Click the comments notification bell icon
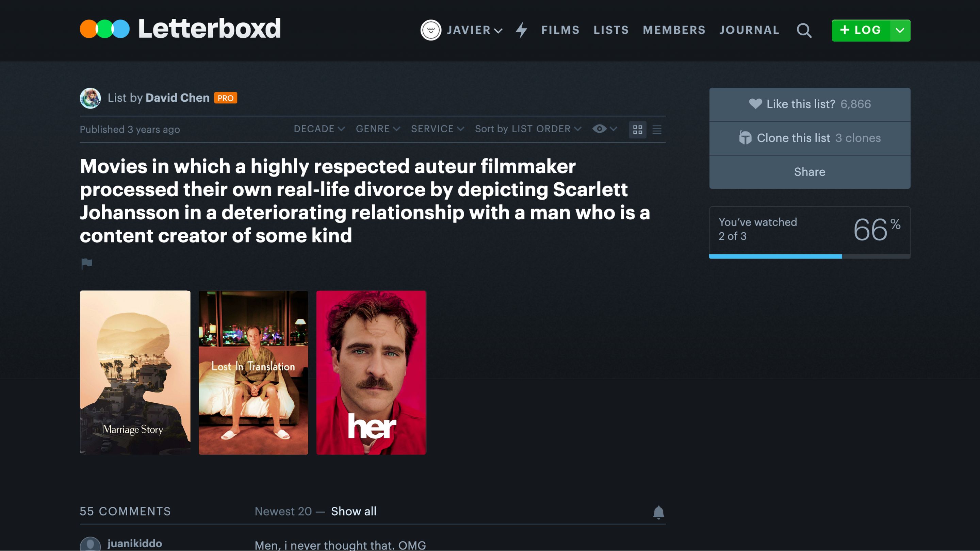 pyautogui.click(x=658, y=512)
